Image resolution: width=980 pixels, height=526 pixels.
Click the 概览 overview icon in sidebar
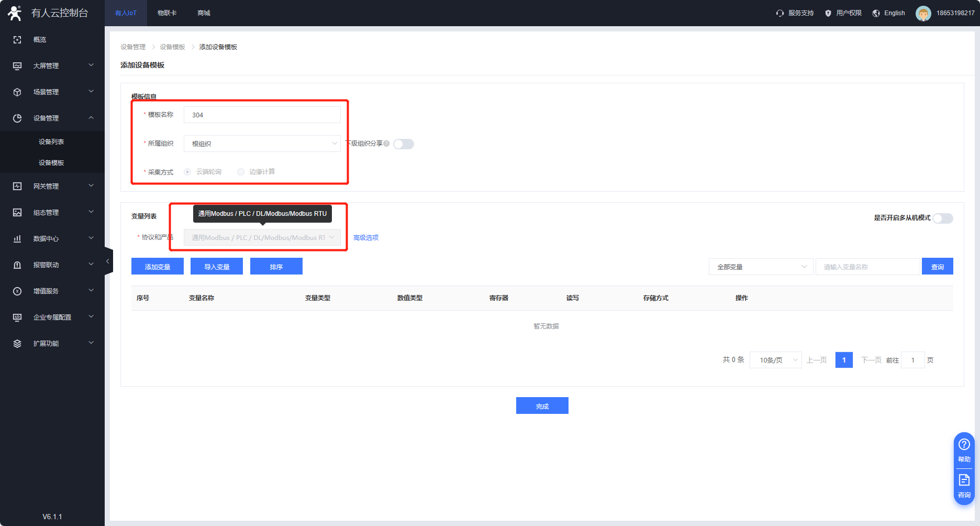17,40
